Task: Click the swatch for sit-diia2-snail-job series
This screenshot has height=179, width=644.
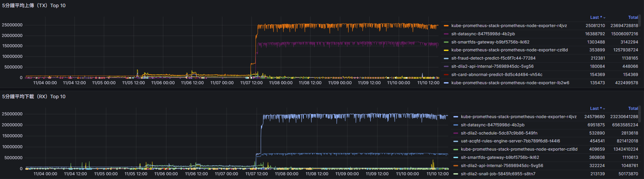Action: pyautogui.click(x=455, y=174)
